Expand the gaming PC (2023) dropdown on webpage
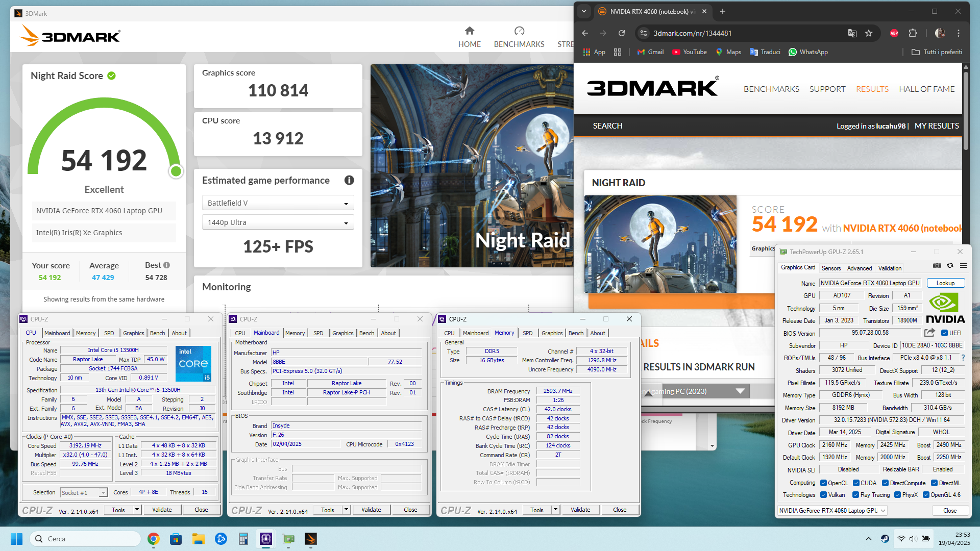This screenshot has height=551, width=980. pyautogui.click(x=741, y=391)
